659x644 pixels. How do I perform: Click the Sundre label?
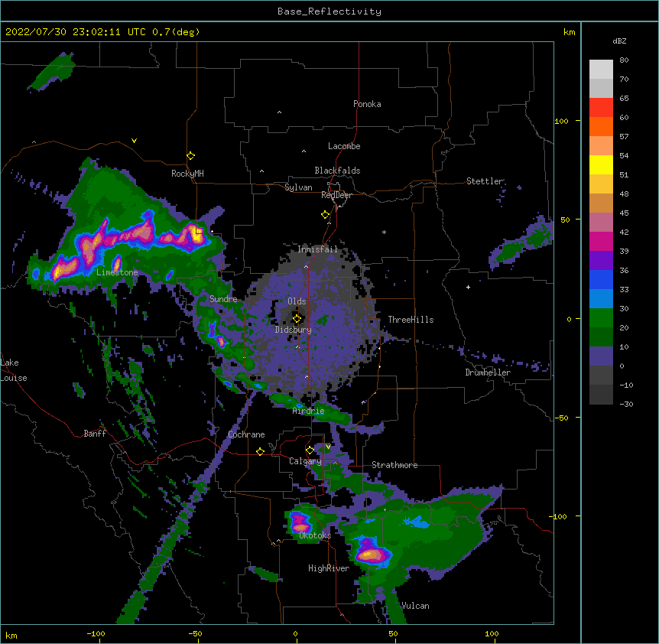pyautogui.click(x=223, y=299)
